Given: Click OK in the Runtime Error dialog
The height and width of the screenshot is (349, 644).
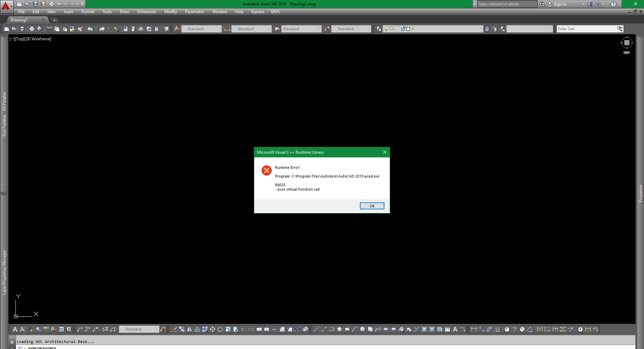Looking at the screenshot, I should (x=372, y=206).
